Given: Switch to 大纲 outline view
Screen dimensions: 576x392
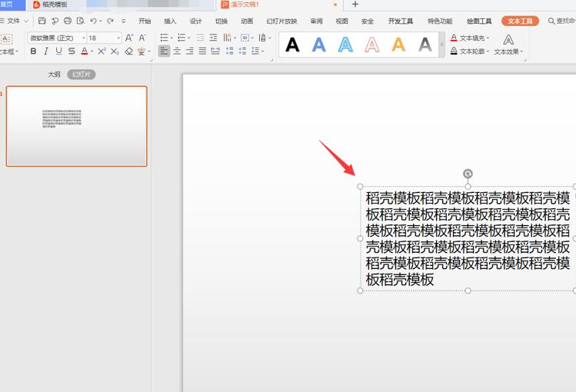Looking at the screenshot, I should click(x=54, y=75).
